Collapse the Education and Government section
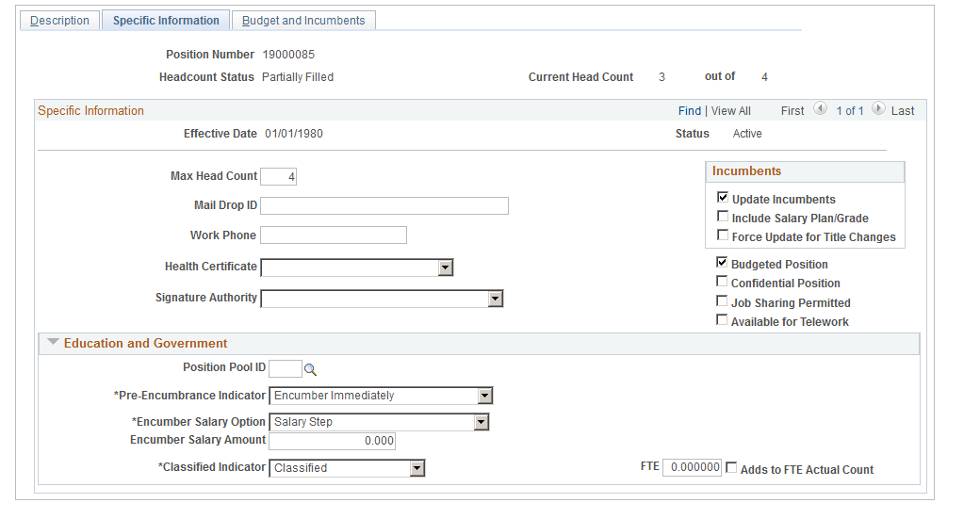 (x=53, y=343)
